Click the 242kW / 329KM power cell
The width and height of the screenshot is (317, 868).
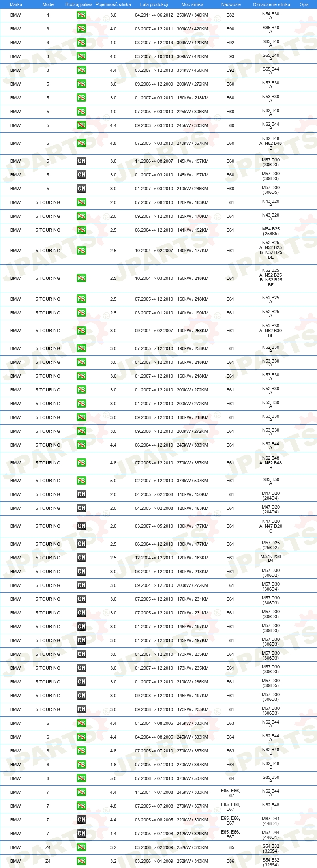193,834
